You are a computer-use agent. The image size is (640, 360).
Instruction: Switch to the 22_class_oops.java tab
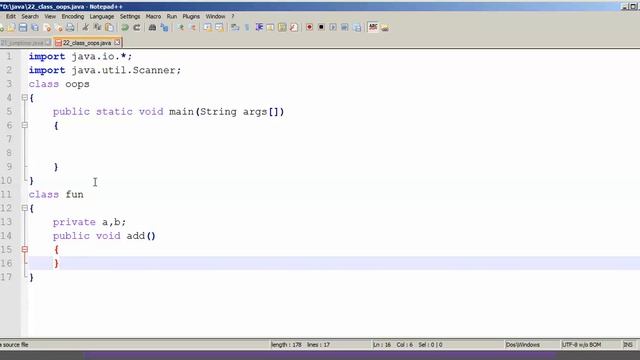pos(87,43)
